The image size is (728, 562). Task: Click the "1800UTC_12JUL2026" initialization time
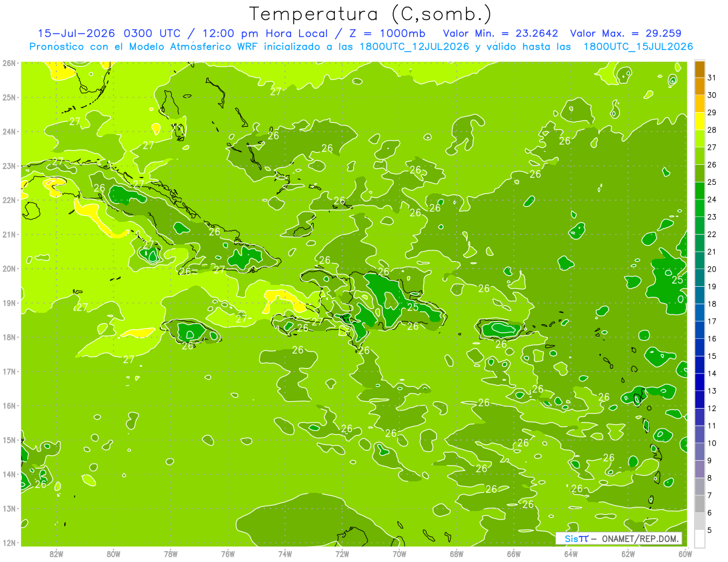[414, 47]
